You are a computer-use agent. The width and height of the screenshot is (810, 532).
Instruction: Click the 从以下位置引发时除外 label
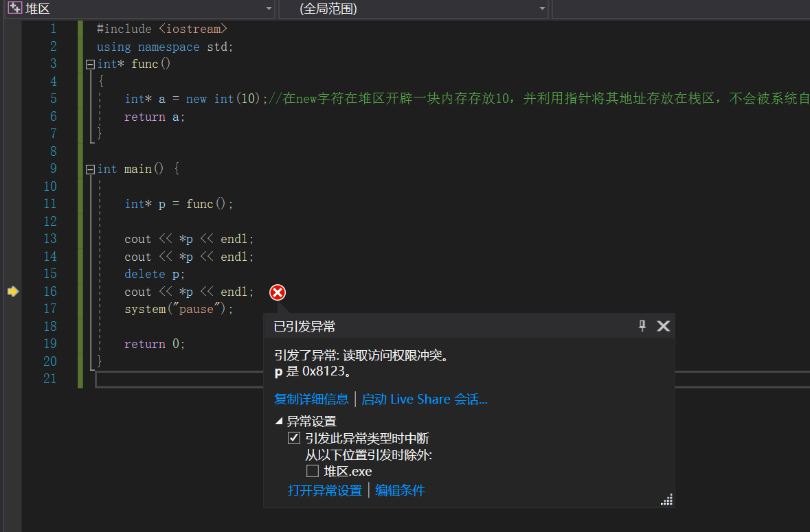[368, 455]
